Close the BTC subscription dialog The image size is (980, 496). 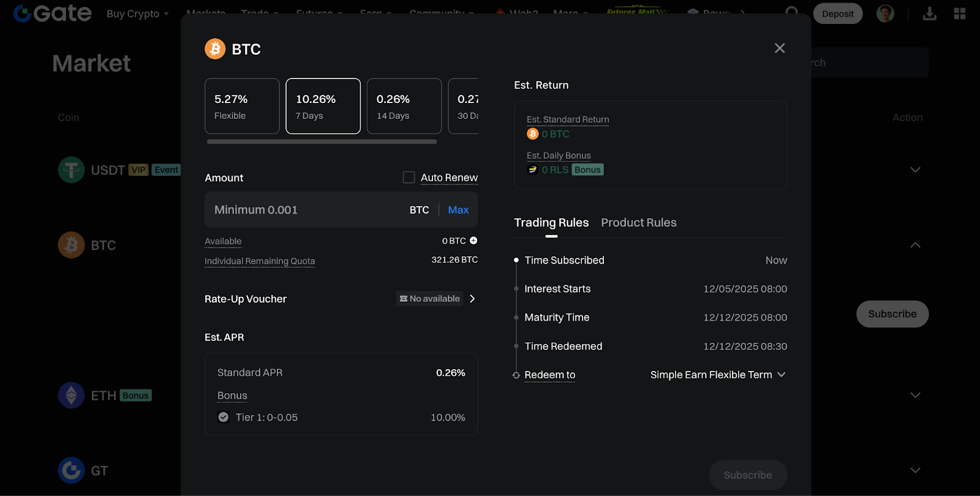click(x=779, y=48)
